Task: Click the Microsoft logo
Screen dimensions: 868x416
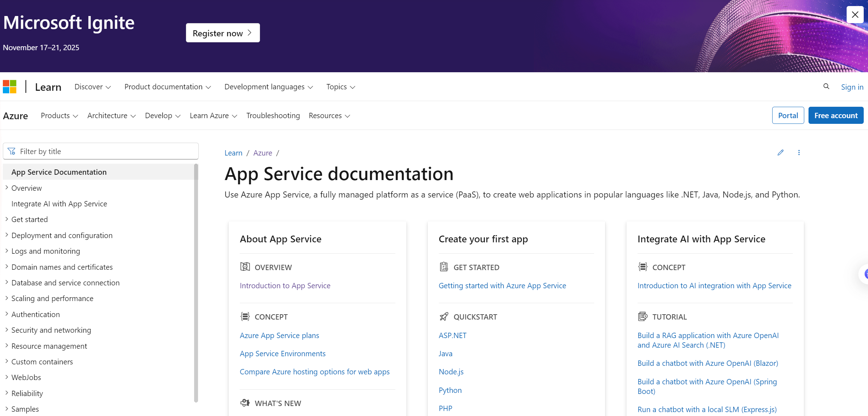Action: point(10,87)
